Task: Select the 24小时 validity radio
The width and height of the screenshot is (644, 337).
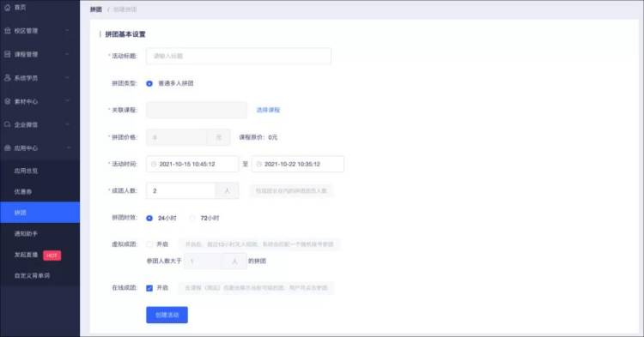Action: click(x=149, y=218)
